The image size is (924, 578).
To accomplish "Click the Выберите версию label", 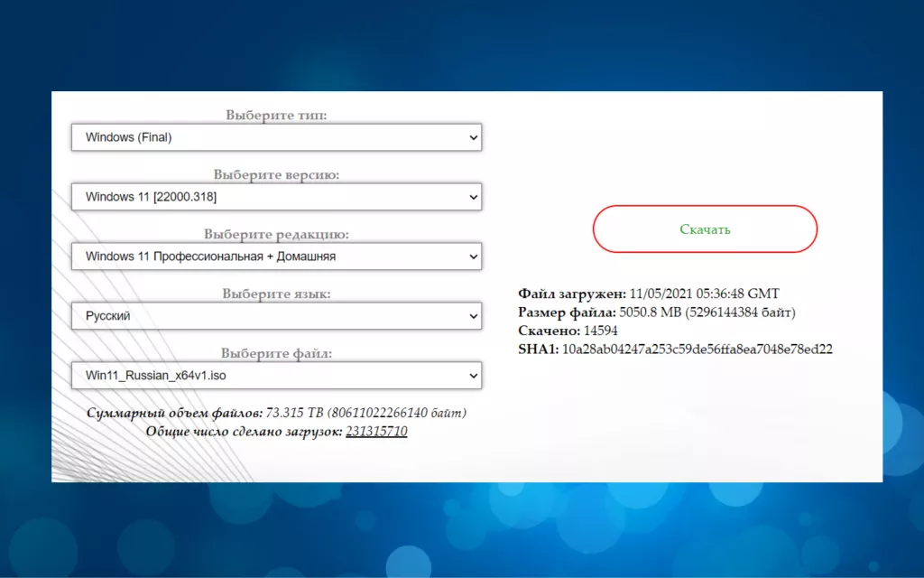I will pos(276,174).
